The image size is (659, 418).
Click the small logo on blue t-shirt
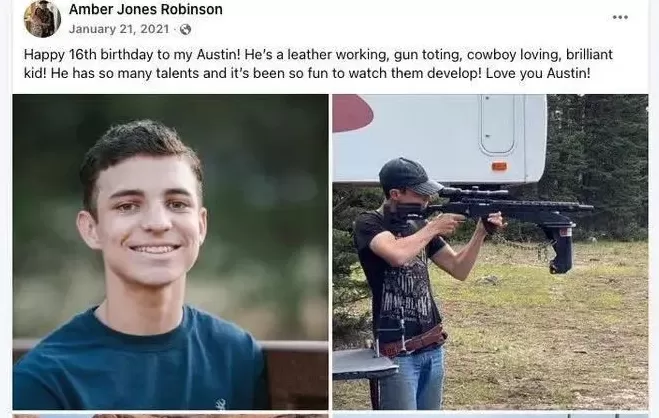220,404
